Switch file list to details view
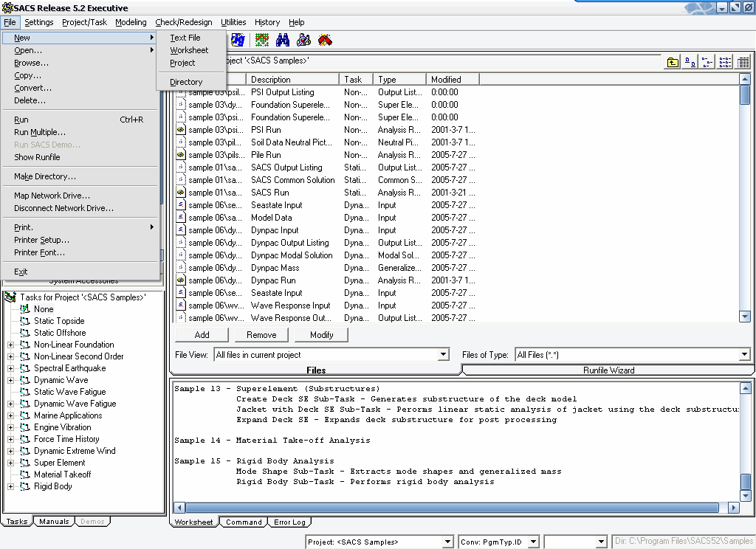Screen dimensions: 756x549 click(x=743, y=62)
